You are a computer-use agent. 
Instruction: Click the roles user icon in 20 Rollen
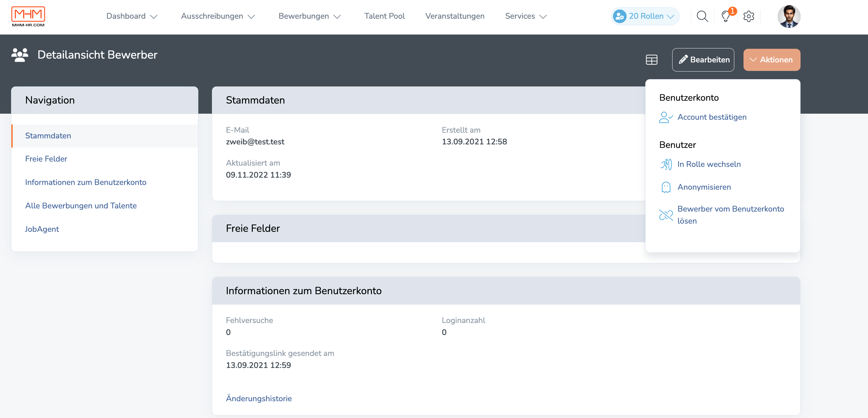(x=619, y=16)
